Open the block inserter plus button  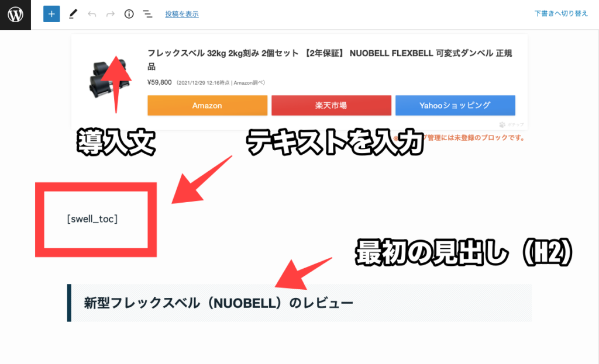(51, 14)
